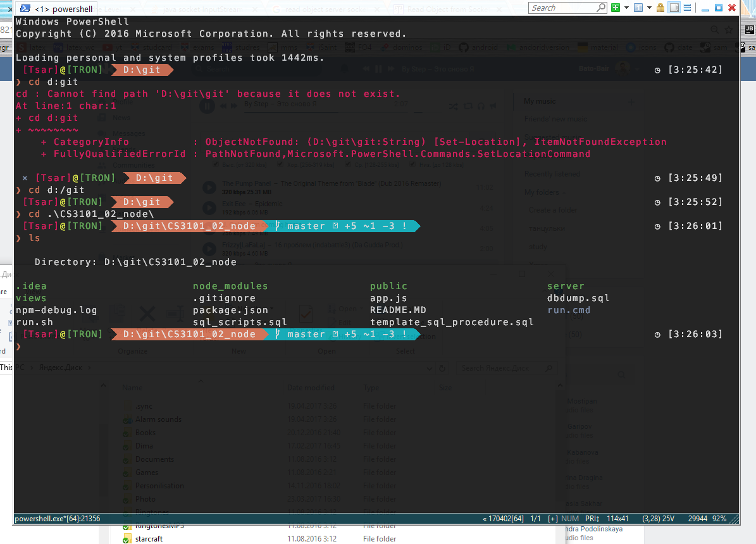Open the three-line system menu icon

click(x=688, y=8)
